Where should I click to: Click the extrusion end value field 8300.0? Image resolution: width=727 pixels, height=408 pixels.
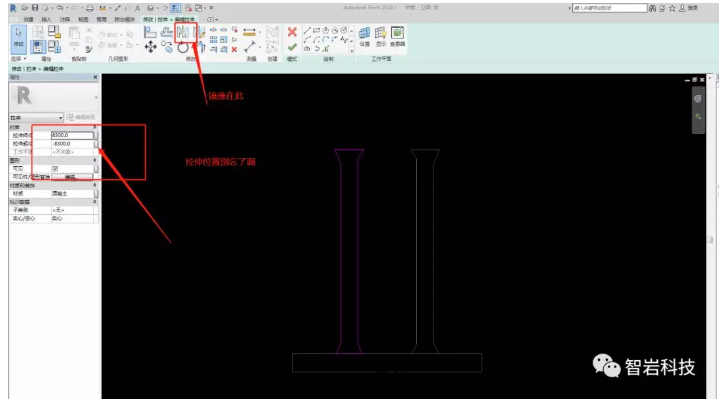tap(72, 135)
